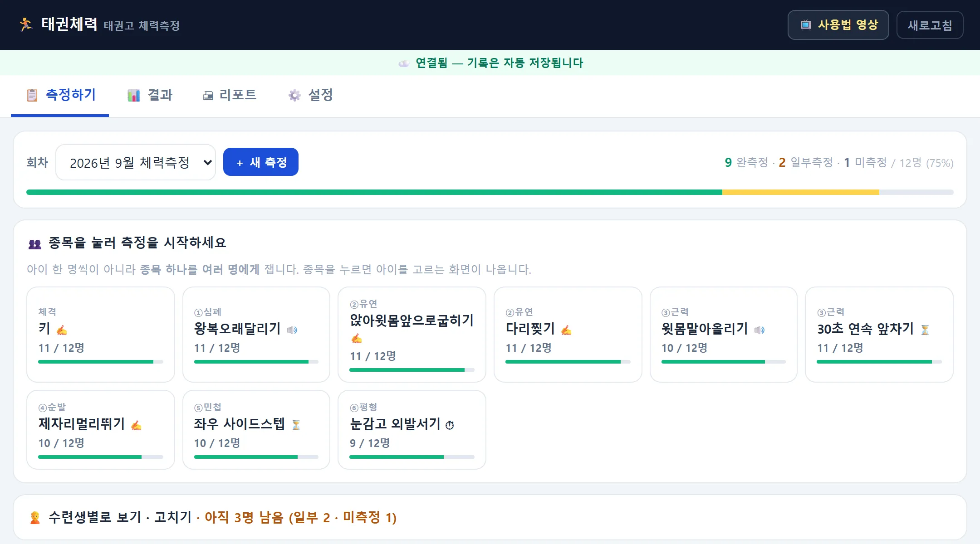The image size is (980, 544).
Task: Open the 회차 session dropdown
Action: point(136,162)
